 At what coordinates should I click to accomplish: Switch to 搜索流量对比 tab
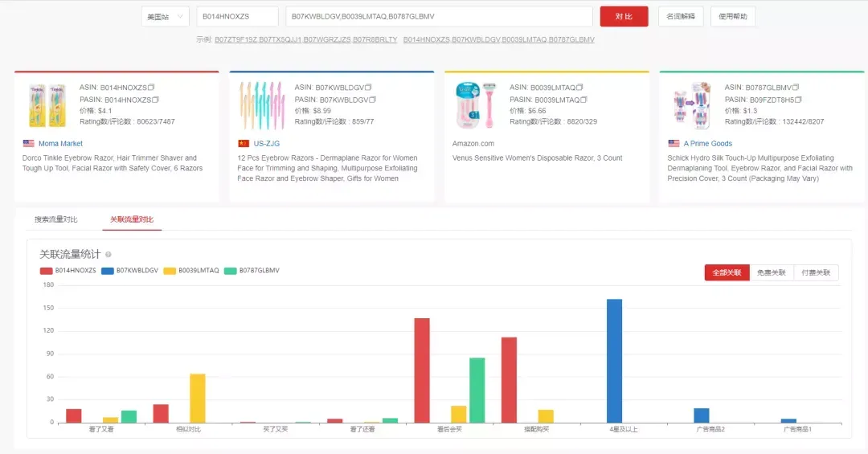point(56,219)
